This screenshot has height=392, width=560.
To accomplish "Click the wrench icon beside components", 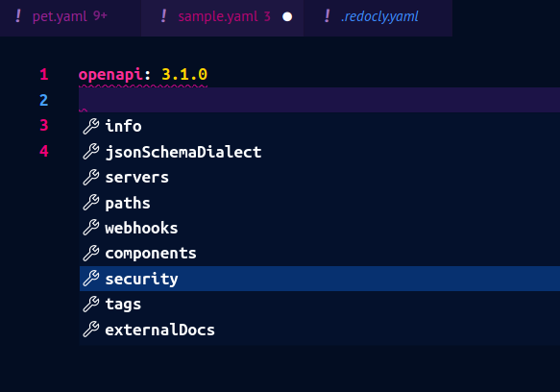I will coord(90,254).
